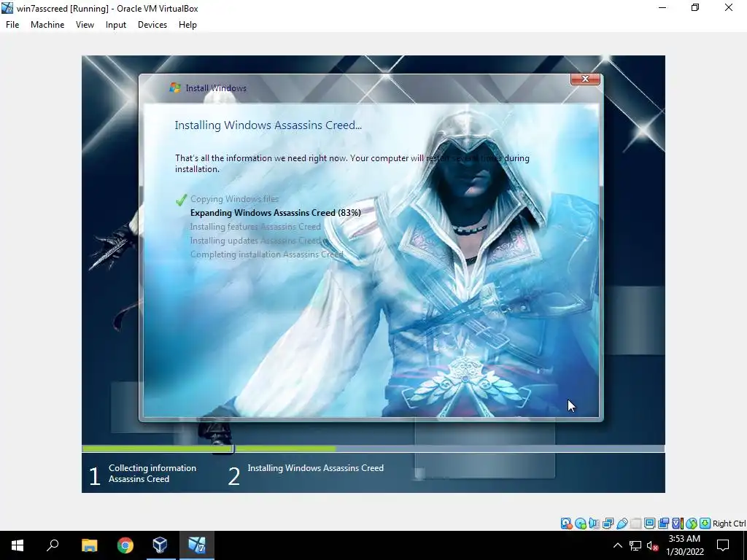Open the USB devices status icon
This screenshot has width=747, height=560.
(622, 524)
